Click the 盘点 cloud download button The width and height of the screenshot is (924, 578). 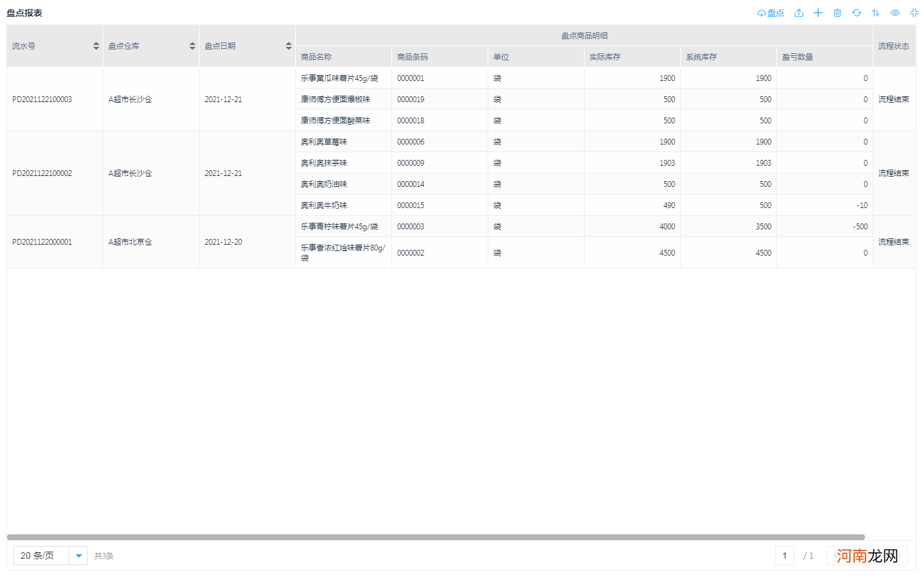pyautogui.click(x=771, y=13)
